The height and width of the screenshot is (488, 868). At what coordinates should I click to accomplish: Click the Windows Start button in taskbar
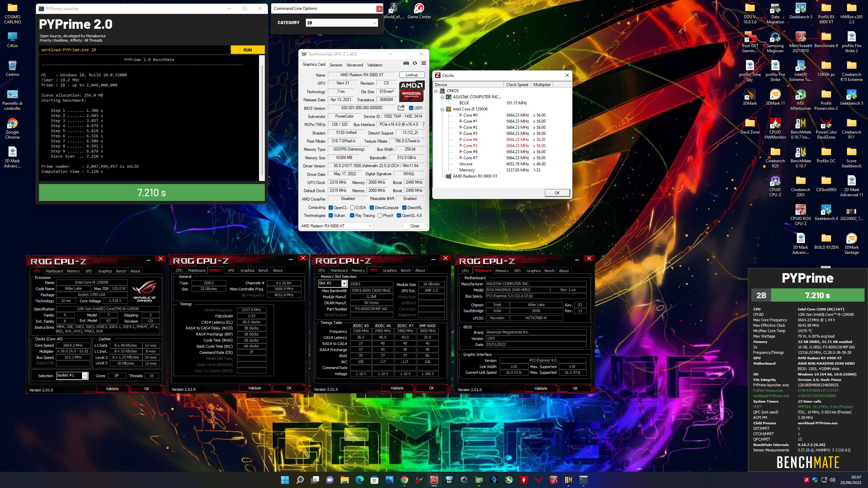[x=285, y=480]
